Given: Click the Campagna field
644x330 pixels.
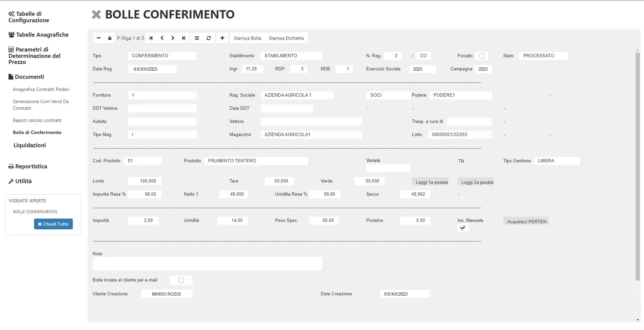Looking at the screenshot, I should pos(484,69).
